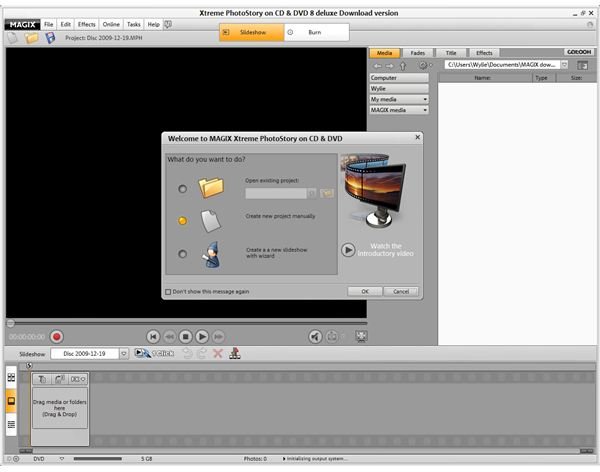Click the MAGIX logo button
600x472 pixels.
[x=22, y=24]
